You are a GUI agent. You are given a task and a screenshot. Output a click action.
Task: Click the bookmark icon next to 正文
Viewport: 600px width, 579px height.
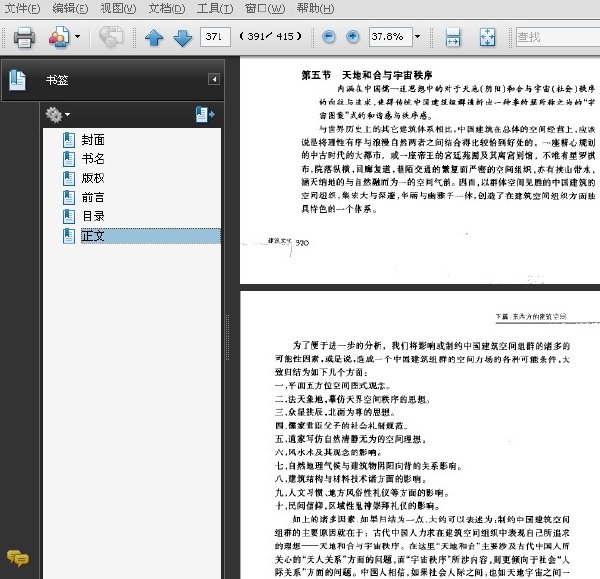[x=69, y=236]
